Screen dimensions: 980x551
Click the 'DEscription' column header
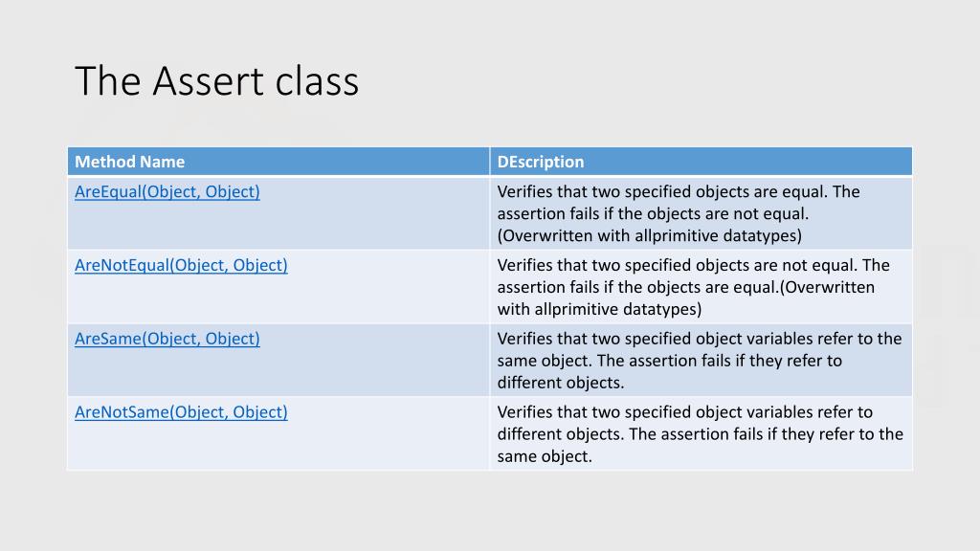point(541,162)
